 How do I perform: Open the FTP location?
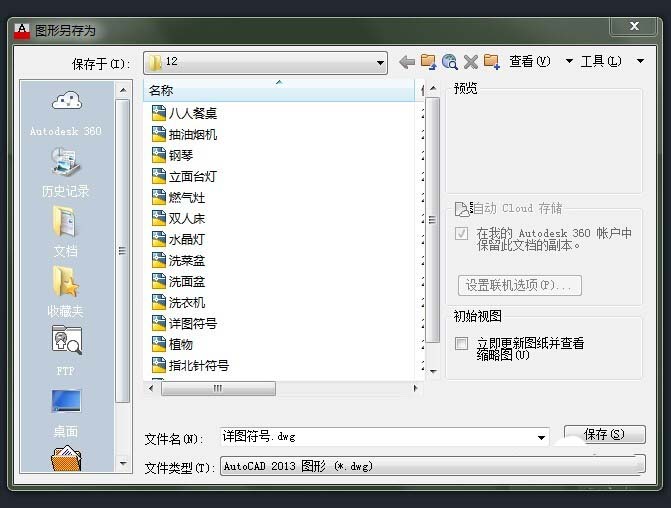[x=66, y=351]
